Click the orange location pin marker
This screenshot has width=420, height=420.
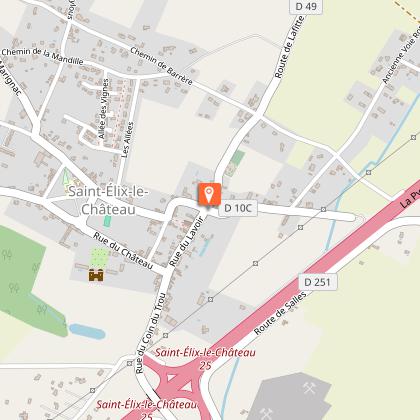(x=209, y=194)
